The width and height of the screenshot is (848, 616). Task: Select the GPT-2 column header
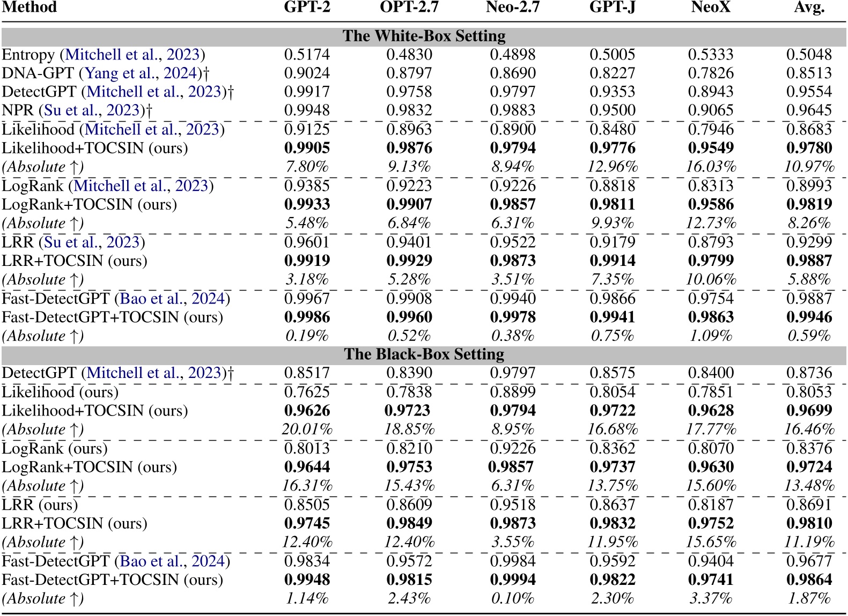pos(307,8)
